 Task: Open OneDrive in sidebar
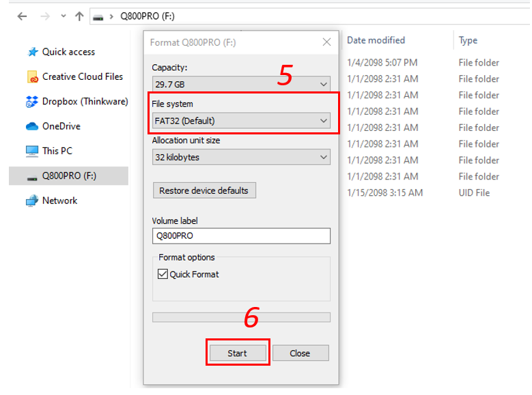[61, 126]
